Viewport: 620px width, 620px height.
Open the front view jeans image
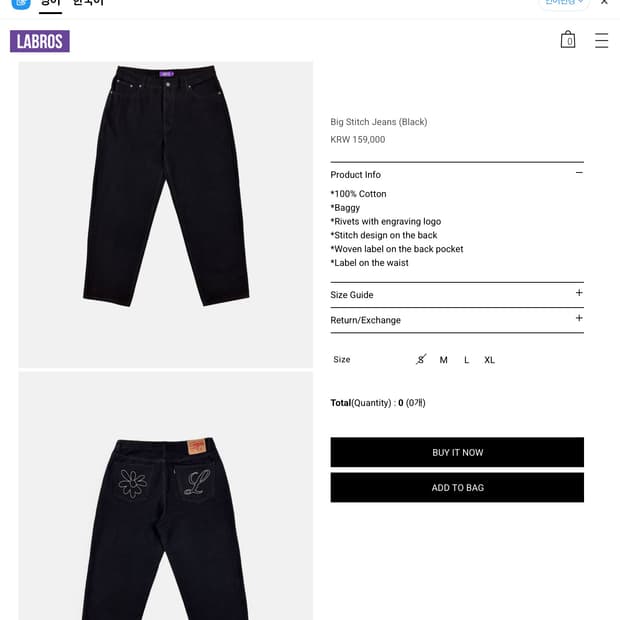click(166, 215)
